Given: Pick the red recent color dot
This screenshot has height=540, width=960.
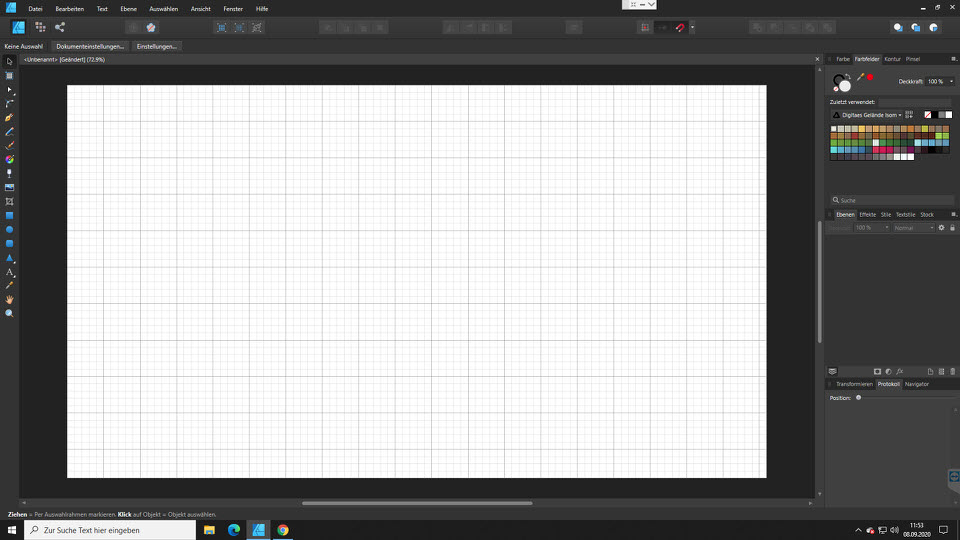Looking at the screenshot, I should pos(870,77).
